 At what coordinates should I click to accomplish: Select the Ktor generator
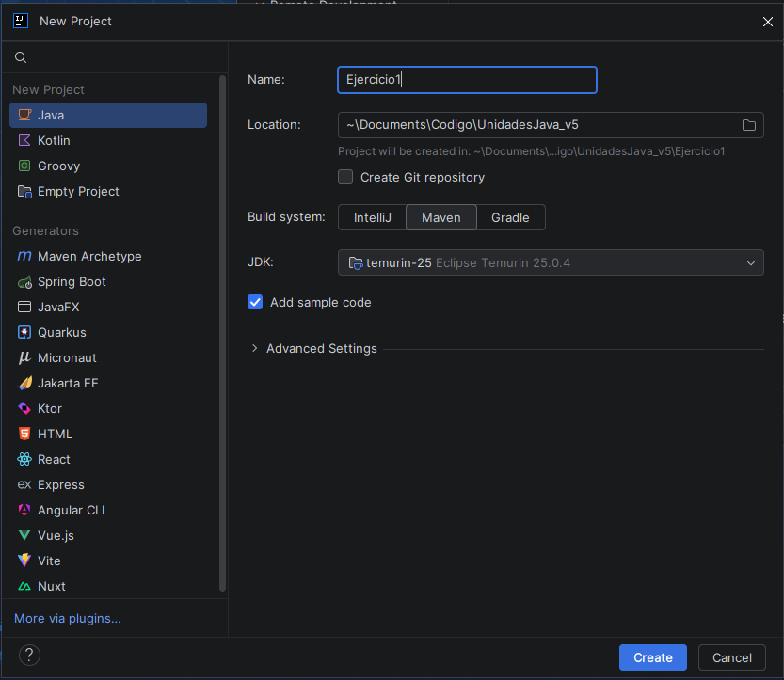click(x=108, y=409)
